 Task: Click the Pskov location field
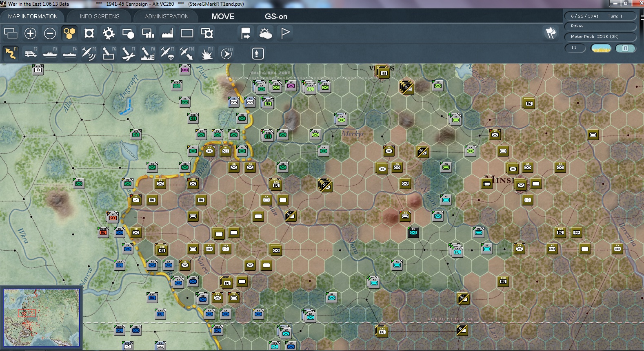click(x=600, y=26)
